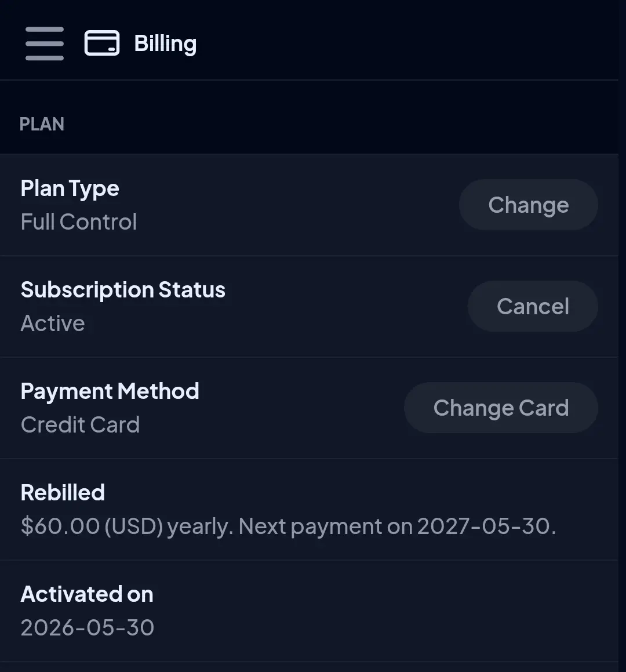Click the next payment date 2027-05-30
Viewport: 626px width, 672px height.
click(484, 526)
